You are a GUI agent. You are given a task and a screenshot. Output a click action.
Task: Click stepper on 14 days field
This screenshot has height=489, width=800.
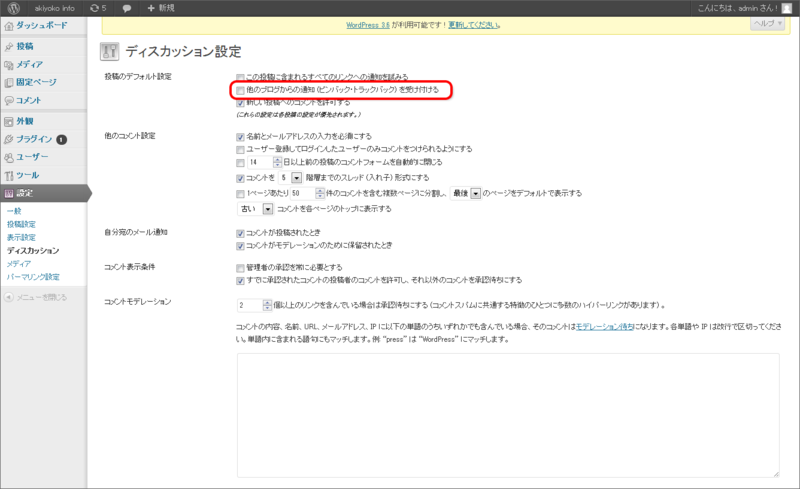[x=277, y=162]
